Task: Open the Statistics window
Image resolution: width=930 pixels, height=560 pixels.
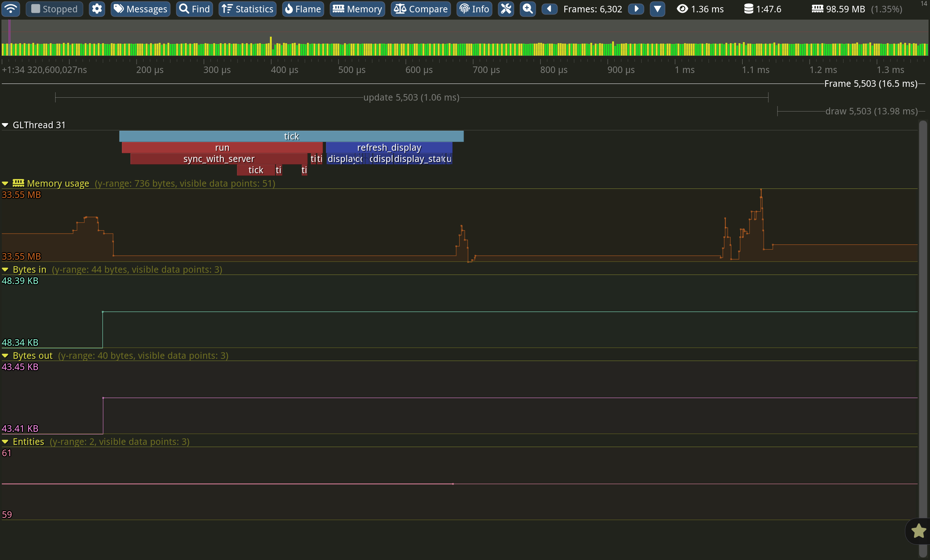Action: click(248, 9)
